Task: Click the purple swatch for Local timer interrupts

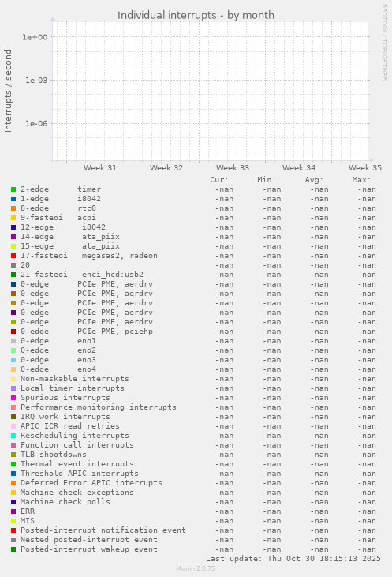Action: [13, 388]
